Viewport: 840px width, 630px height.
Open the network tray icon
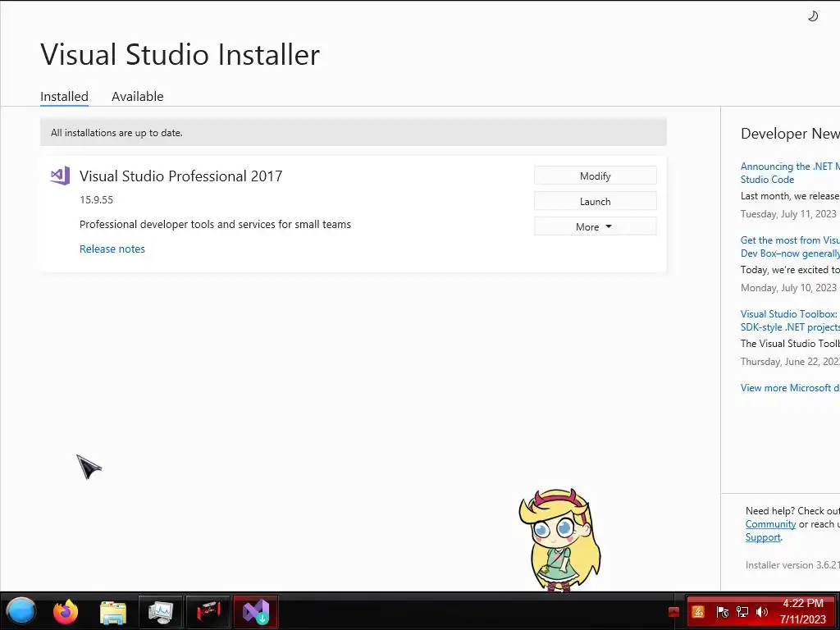[742, 612]
